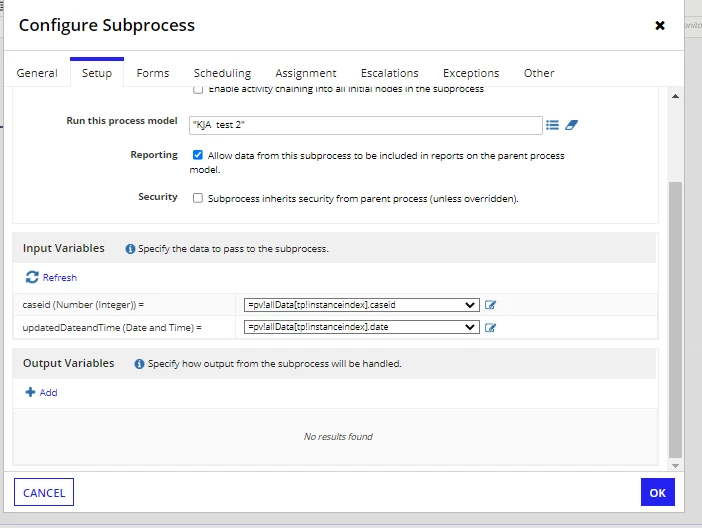Select the Other tab
702x528 pixels.
pyautogui.click(x=539, y=73)
